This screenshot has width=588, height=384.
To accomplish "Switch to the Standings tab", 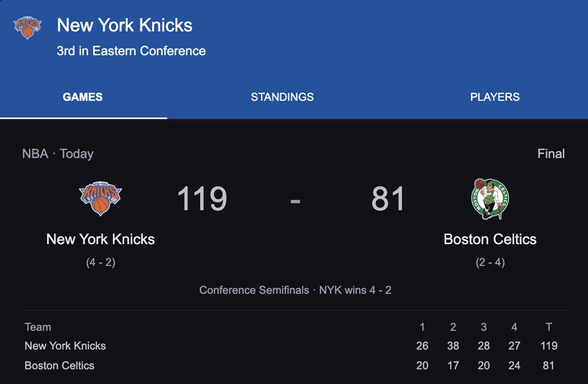I will (x=282, y=97).
